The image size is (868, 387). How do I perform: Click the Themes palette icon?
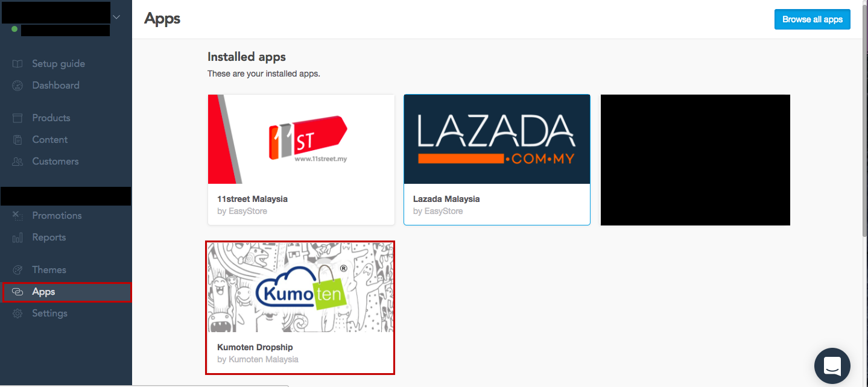17,270
